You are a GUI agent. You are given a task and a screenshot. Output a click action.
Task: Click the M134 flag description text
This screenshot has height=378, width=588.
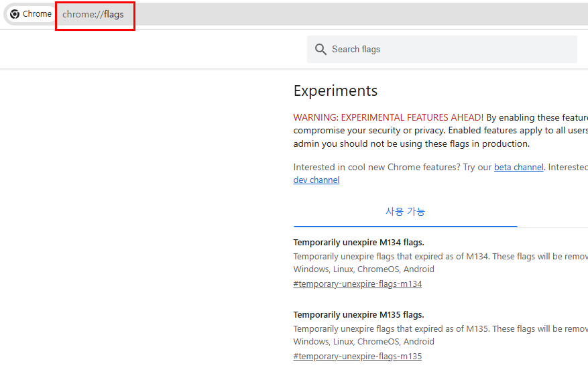pyautogui.click(x=440, y=257)
